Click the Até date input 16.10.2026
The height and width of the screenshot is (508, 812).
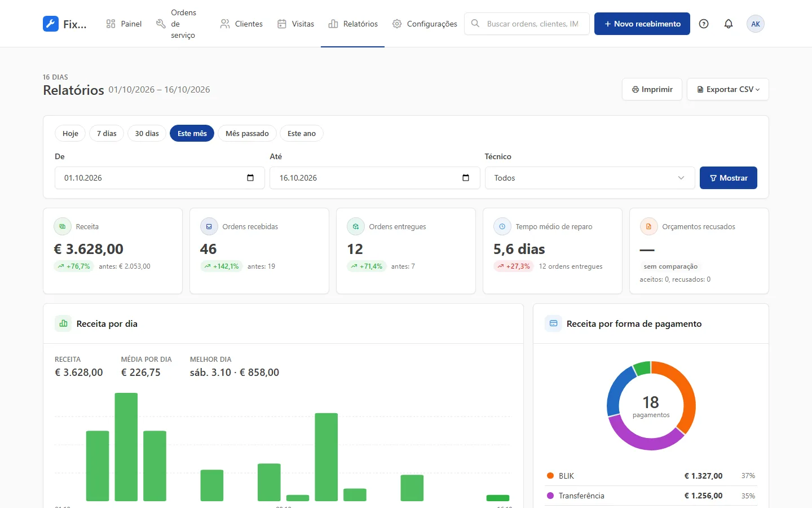point(375,178)
